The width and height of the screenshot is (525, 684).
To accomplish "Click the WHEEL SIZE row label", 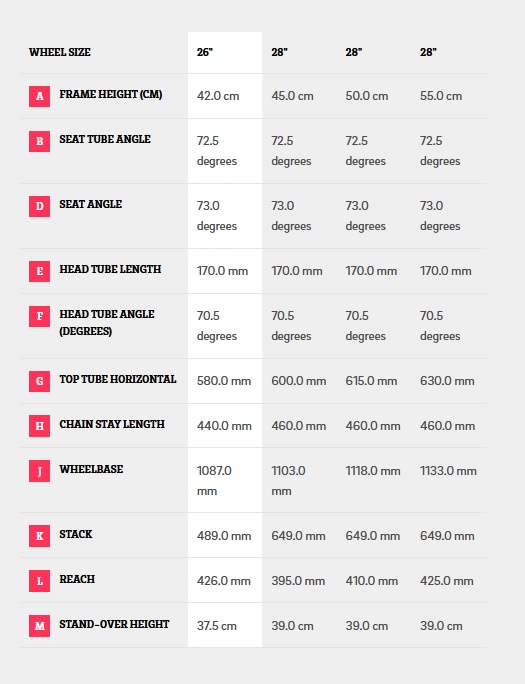I will pyautogui.click(x=60, y=52).
